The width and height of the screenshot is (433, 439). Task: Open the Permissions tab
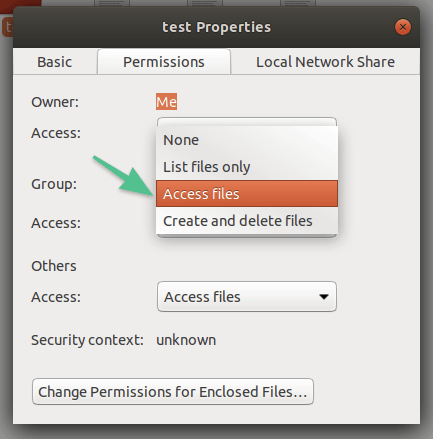[164, 62]
